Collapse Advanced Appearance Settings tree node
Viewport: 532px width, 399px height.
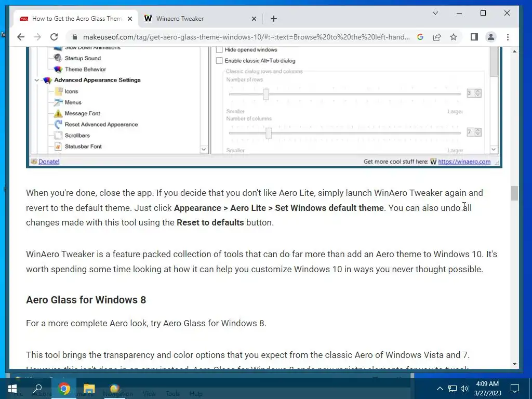tap(37, 81)
